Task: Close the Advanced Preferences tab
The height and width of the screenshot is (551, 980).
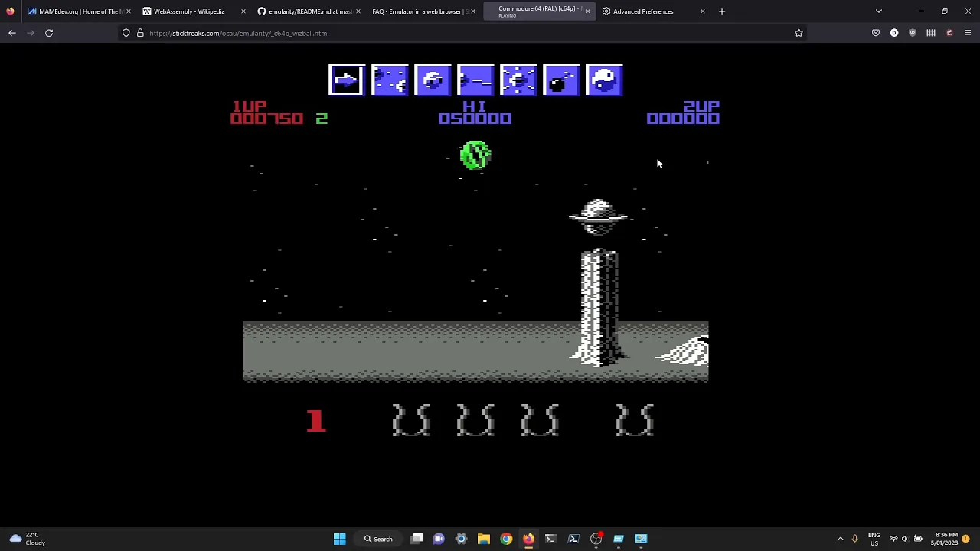Action: [702, 11]
